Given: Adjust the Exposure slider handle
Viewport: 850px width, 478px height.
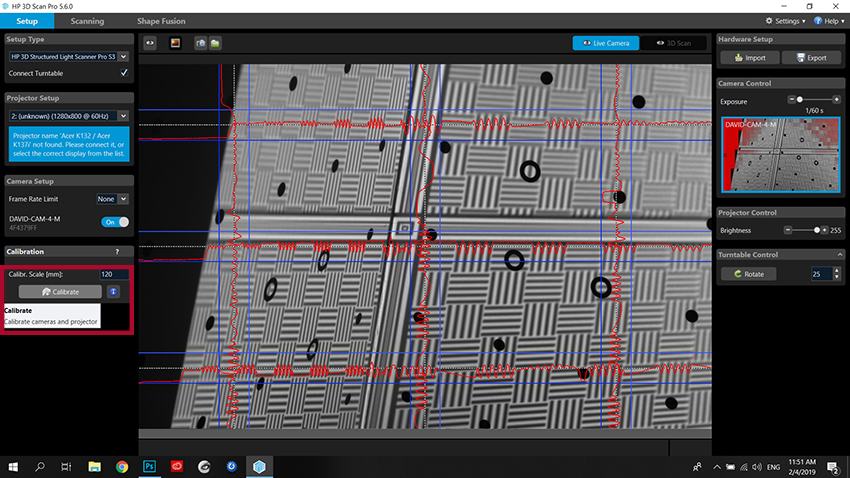Looking at the screenshot, I should tap(800, 99).
